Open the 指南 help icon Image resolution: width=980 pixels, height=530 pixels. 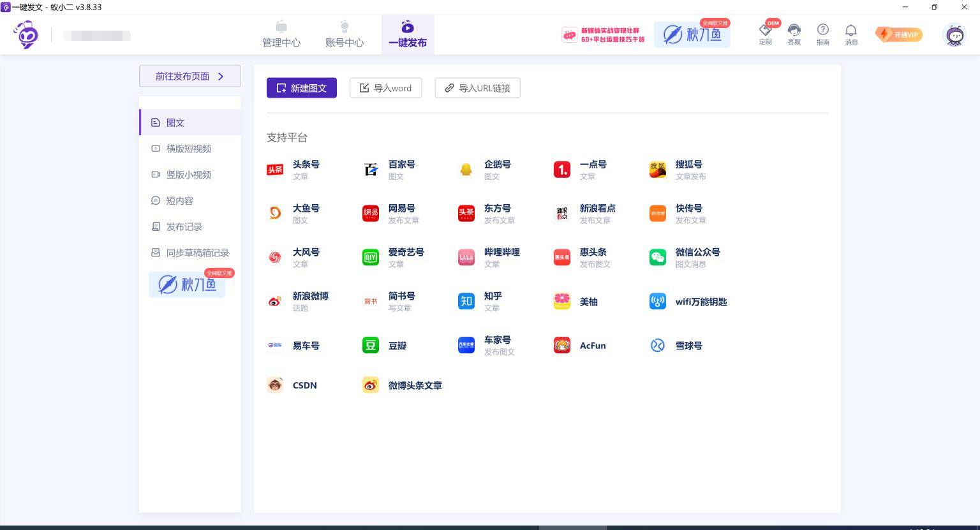(823, 34)
